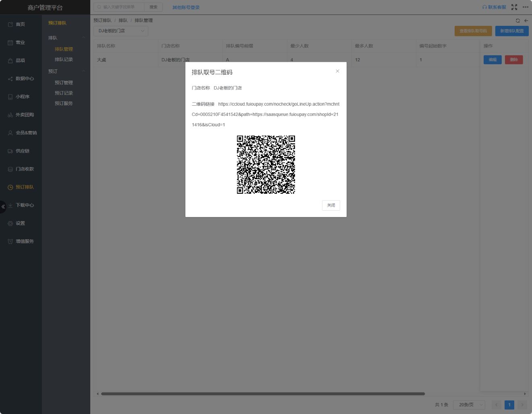Click the 关闭 button in the dialog
532x414 pixels.
[x=331, y=205]
